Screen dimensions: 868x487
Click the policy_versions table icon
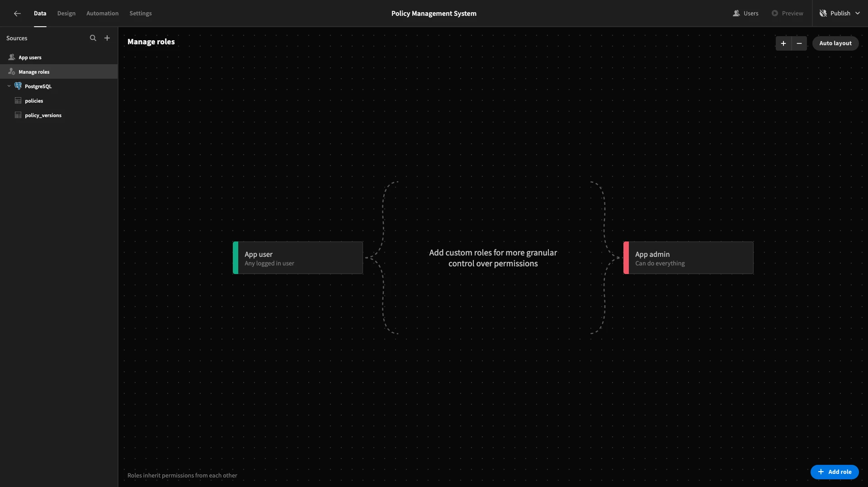pyautogui.click(x=18, y=115)
